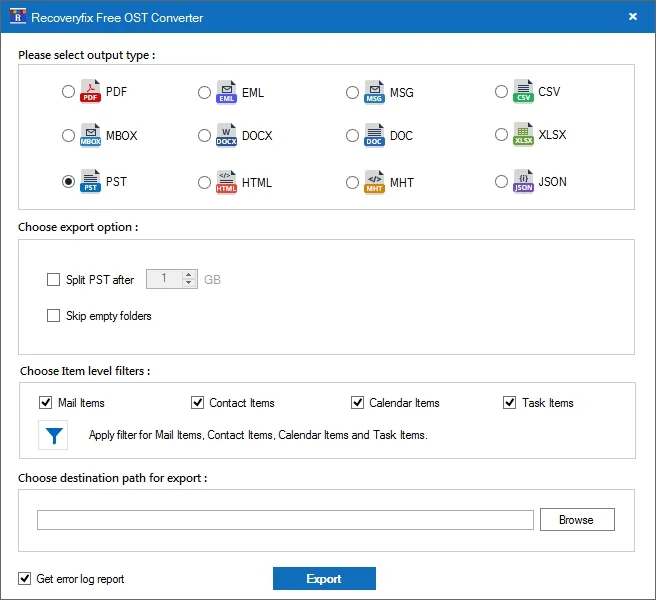
Task: Select the MSG output radio button
Action: [x=352, y=92]
